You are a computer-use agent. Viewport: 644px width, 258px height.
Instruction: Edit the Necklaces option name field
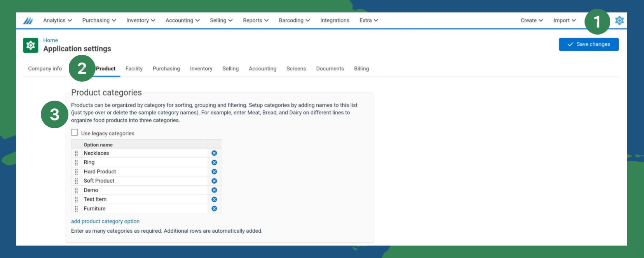[x=145, y=153]
